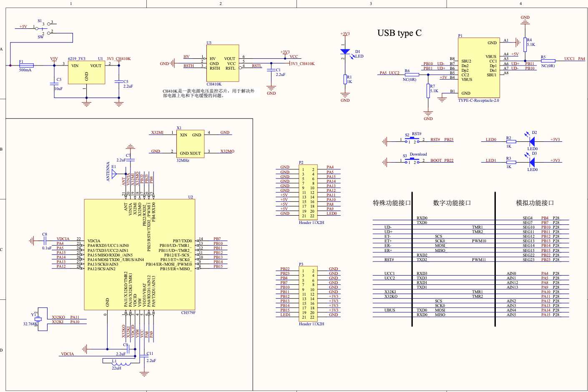Select the L1 22uH inductor symbol
588x392 pixels.
click(121, 363)
